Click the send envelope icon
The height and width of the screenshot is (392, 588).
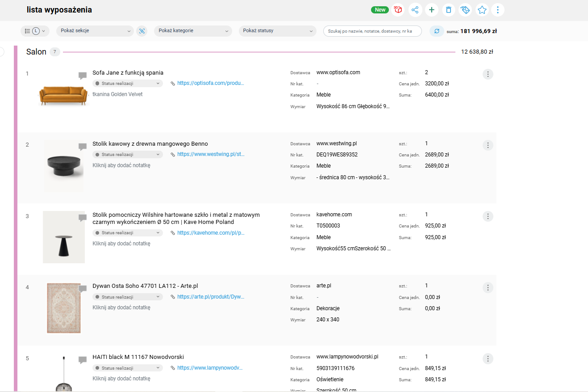click(465, 10)
